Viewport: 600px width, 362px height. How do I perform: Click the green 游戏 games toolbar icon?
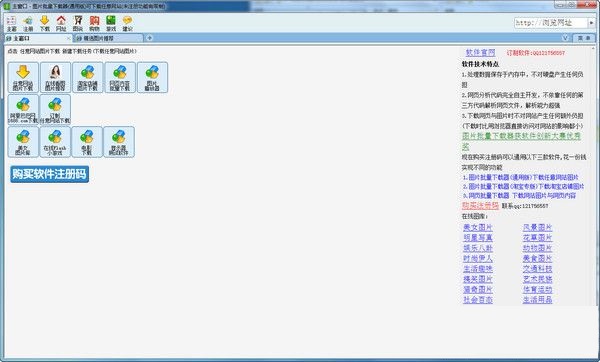tap(111, 24)
